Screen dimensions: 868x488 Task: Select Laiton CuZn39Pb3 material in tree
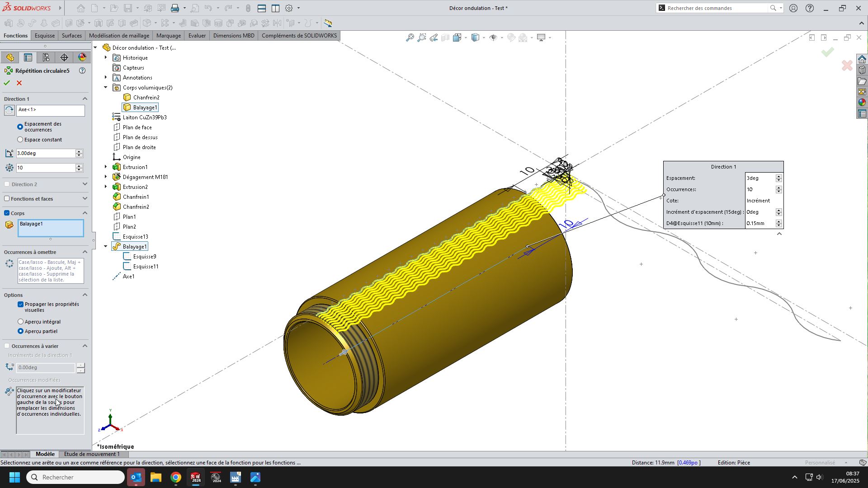pyautogui.click(x=145, y=117)
